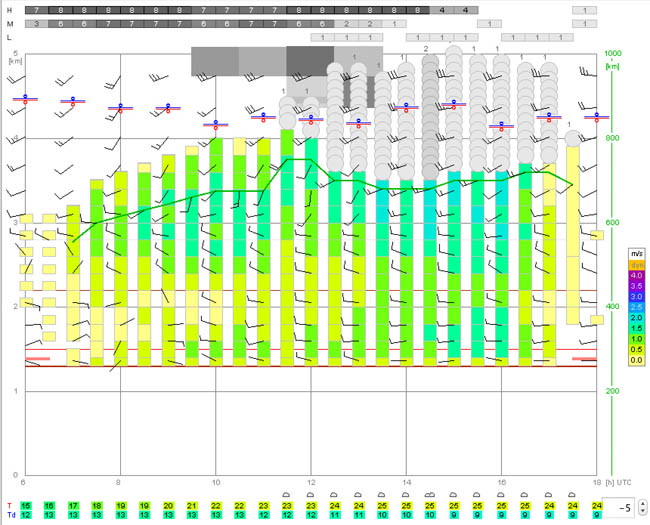Click the blue Td dew point label

[11, 515]
